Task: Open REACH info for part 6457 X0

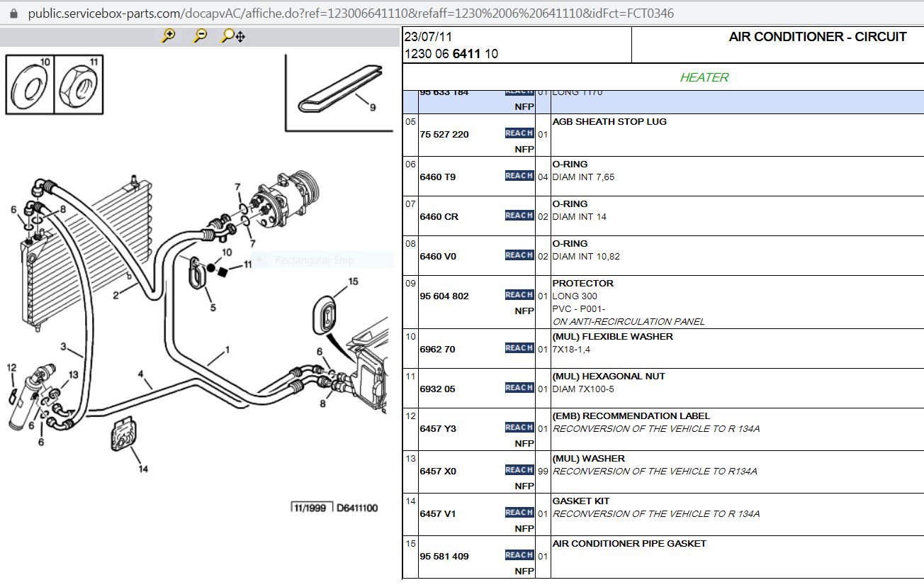Action: pyautogui.click(x=519, y=470)
